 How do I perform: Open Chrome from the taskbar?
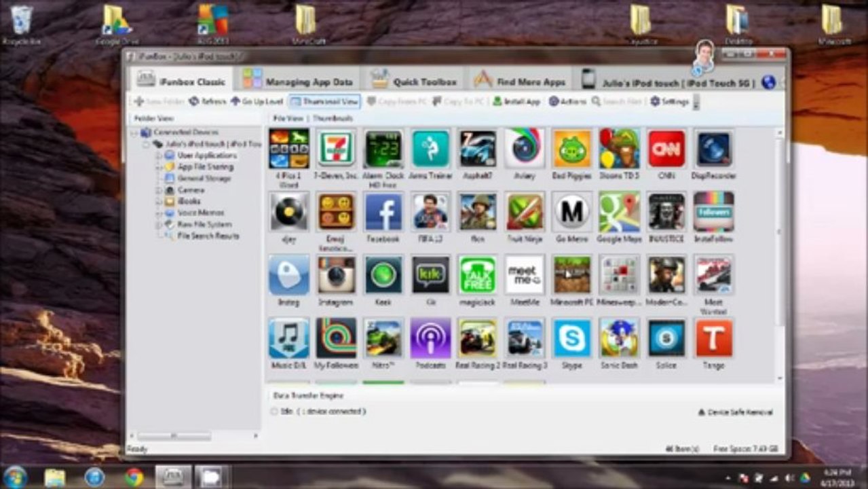(134, 477)
